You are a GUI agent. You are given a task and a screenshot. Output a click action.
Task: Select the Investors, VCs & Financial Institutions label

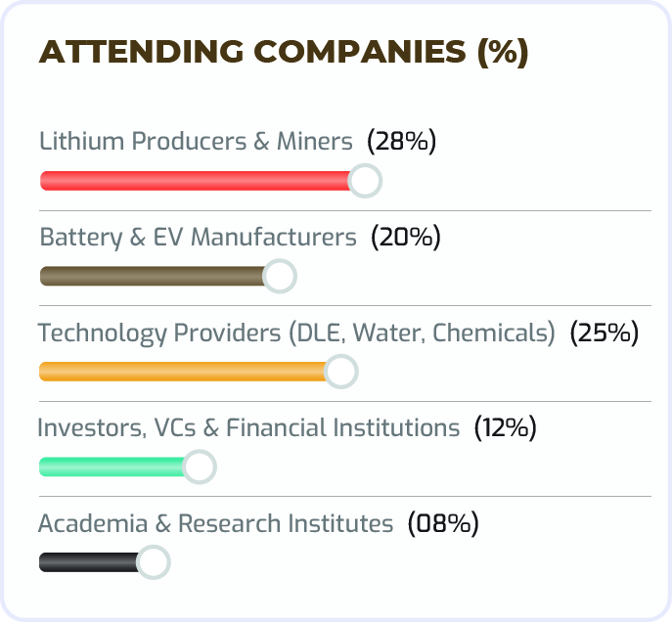248,427
